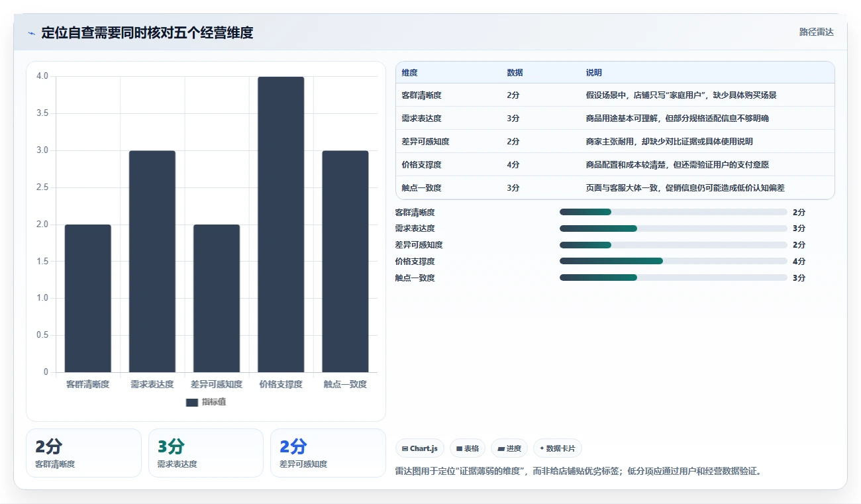Click the 说明 column header

click(594, 73)
